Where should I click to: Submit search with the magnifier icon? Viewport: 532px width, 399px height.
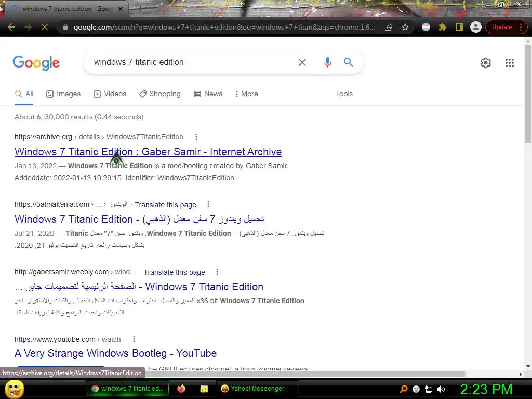click(348, 62)
